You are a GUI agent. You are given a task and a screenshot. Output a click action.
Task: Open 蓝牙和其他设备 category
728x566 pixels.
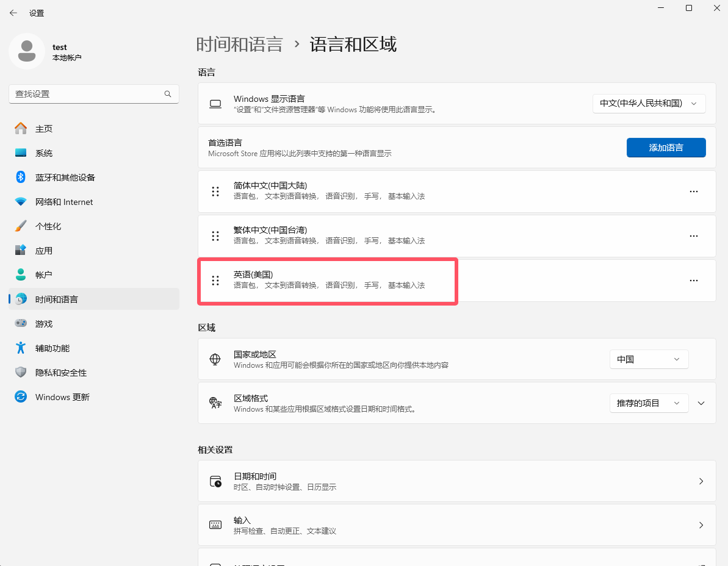[x=94, y=177]
